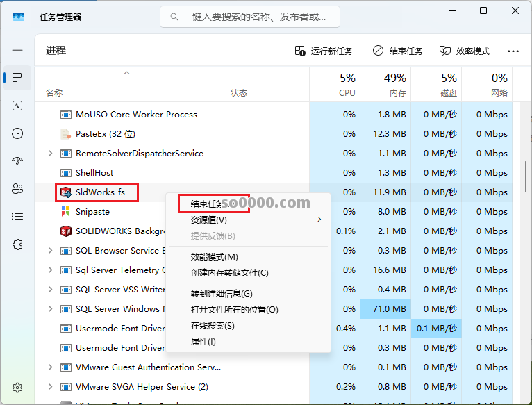Click the 0.2% CPU cell
532x405 pixels.
pos(335,387)
